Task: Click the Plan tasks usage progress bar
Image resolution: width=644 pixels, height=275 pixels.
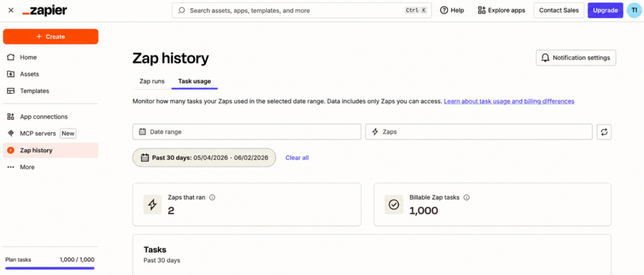Action: click(50, 268)
